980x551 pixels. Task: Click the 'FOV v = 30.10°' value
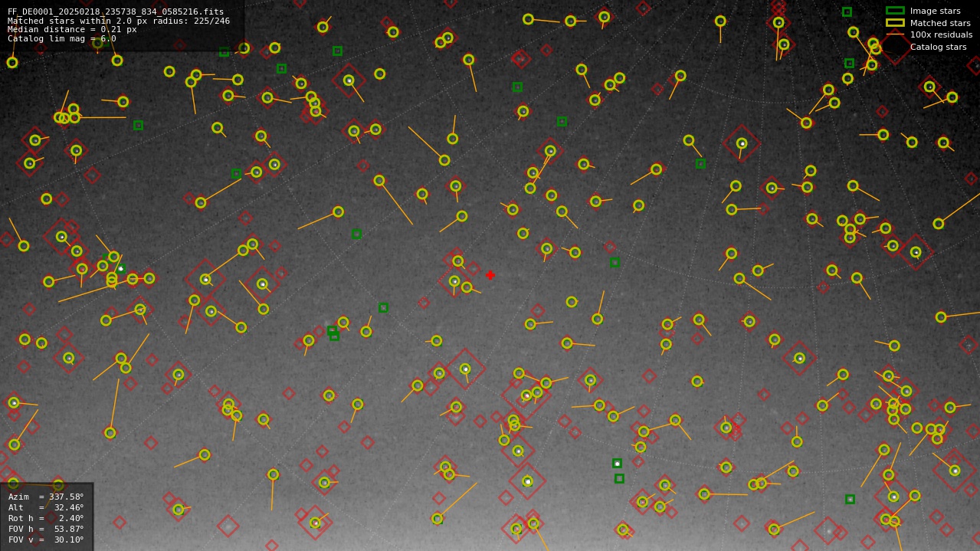pos(46,540)
